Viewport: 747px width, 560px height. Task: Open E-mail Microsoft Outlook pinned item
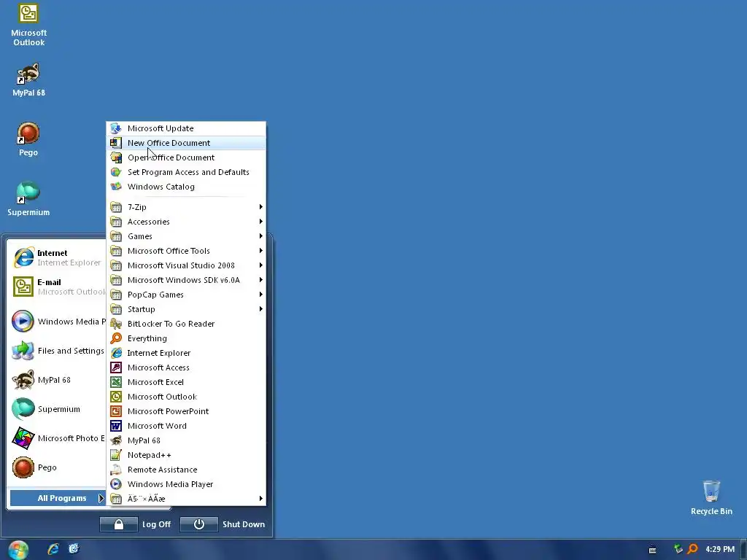point(57,287)
